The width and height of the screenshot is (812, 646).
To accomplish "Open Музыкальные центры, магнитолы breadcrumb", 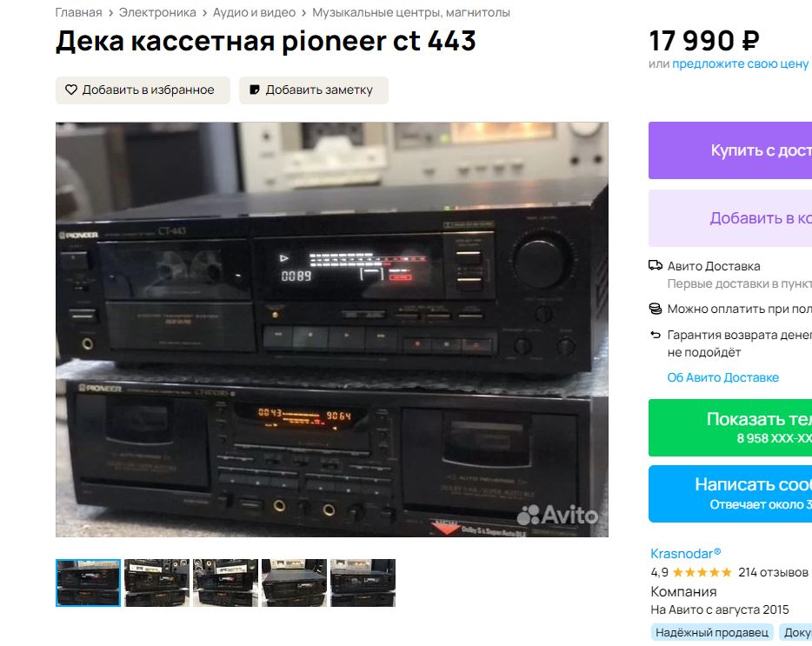I will point(411,12).
